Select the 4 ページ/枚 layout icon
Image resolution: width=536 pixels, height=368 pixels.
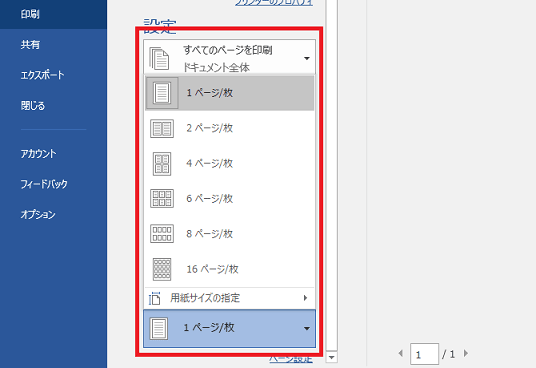click(162, 164)
